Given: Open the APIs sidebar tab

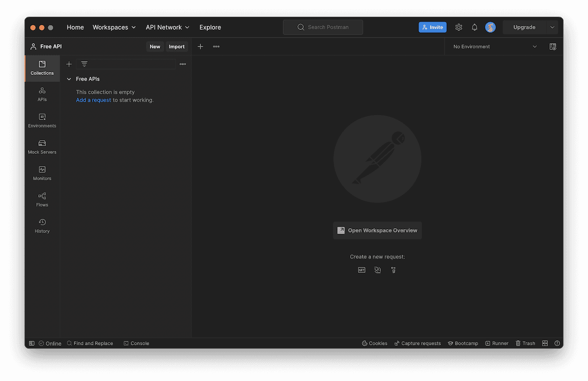Looking at the screenshot, I should pyautogui.click(x=42, y=95).
